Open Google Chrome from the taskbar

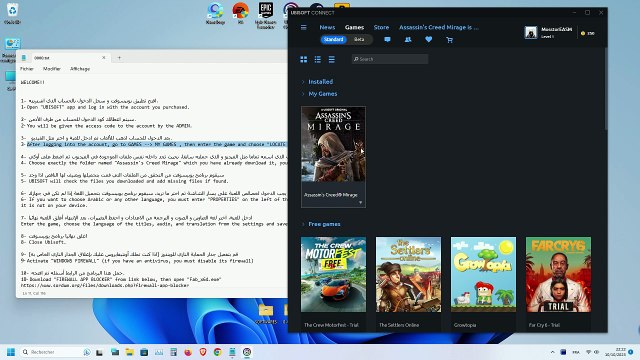click(218, 352)
